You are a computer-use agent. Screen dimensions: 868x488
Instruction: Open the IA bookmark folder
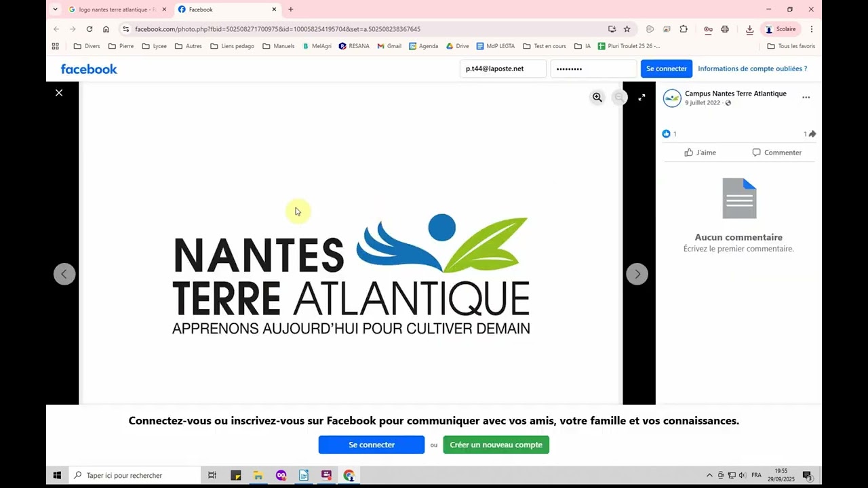583,46
